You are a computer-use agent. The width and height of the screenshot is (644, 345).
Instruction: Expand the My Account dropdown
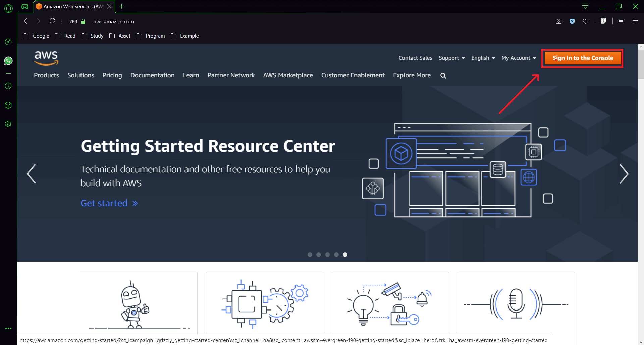click(x=519, y=58)
